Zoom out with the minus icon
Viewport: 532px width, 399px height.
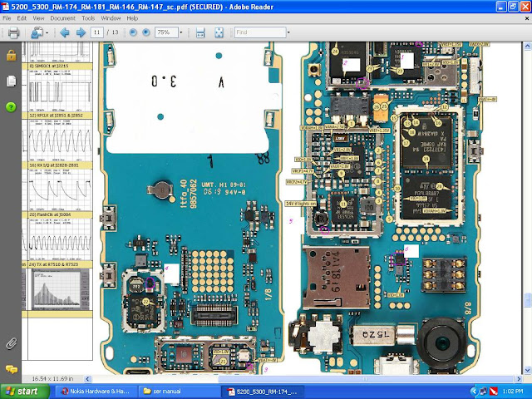(133, 32)
